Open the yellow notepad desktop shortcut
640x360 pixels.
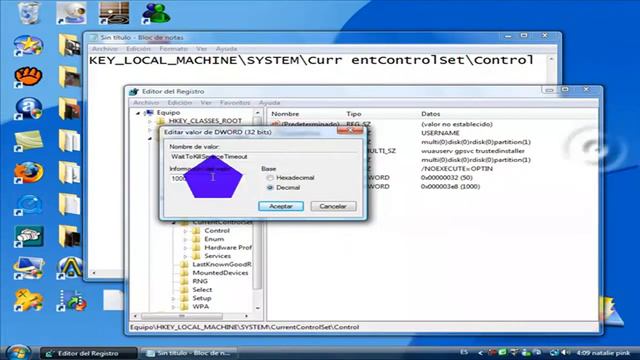[x=28, y=141]
